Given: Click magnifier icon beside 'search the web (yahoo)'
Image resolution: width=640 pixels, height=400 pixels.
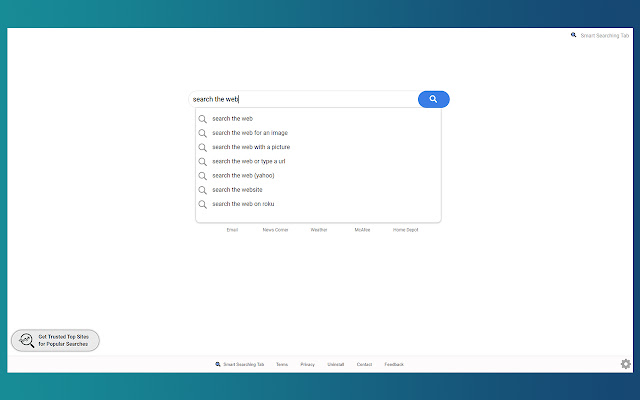Looking at the screenshot, I should [x=202, y=176].
